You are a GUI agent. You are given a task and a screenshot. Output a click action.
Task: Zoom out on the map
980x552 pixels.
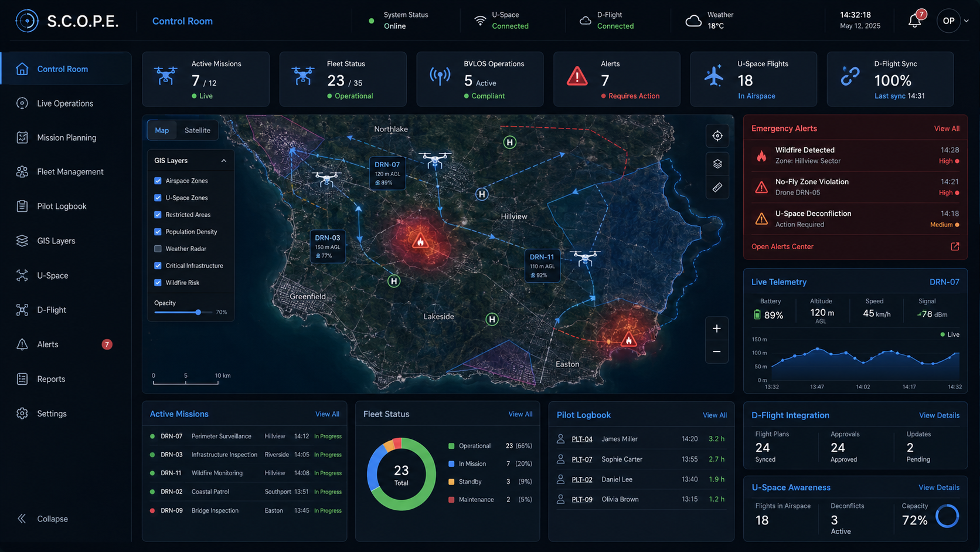coord(717,351)
